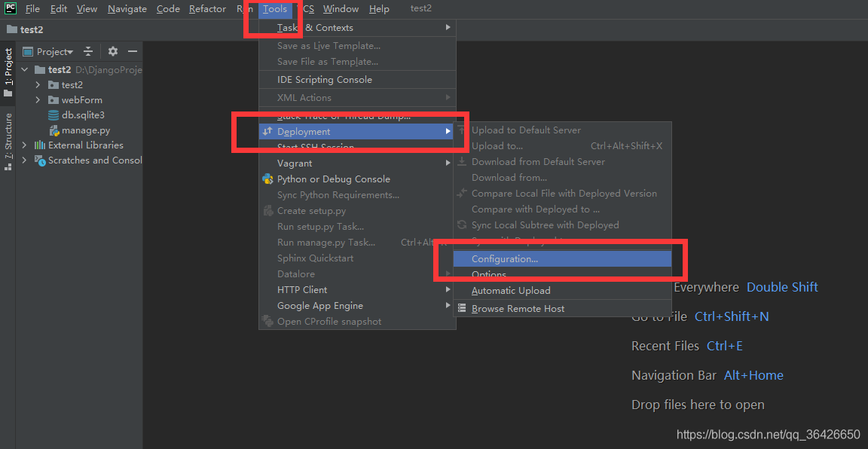Screen dimensions: 868x449
Task: Click the Scratches and Consoles icon
Action: (39, 160)
